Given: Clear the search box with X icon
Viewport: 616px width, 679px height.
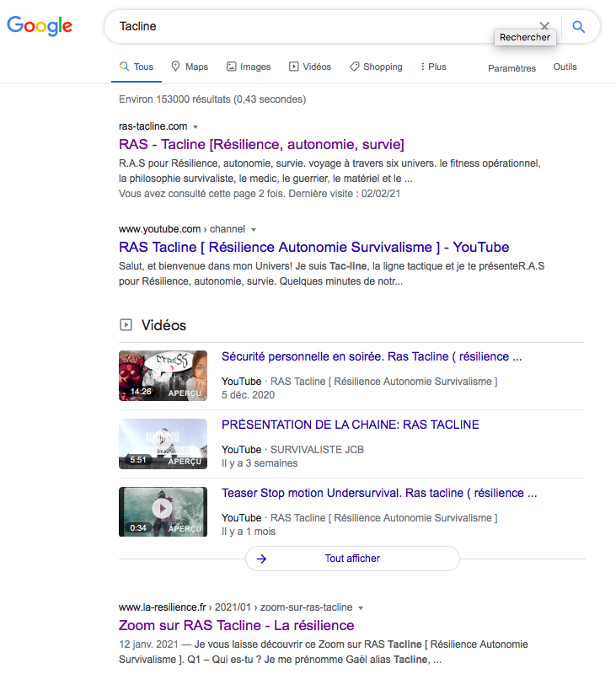Looking at the screenshot, I should pos(544,25).
